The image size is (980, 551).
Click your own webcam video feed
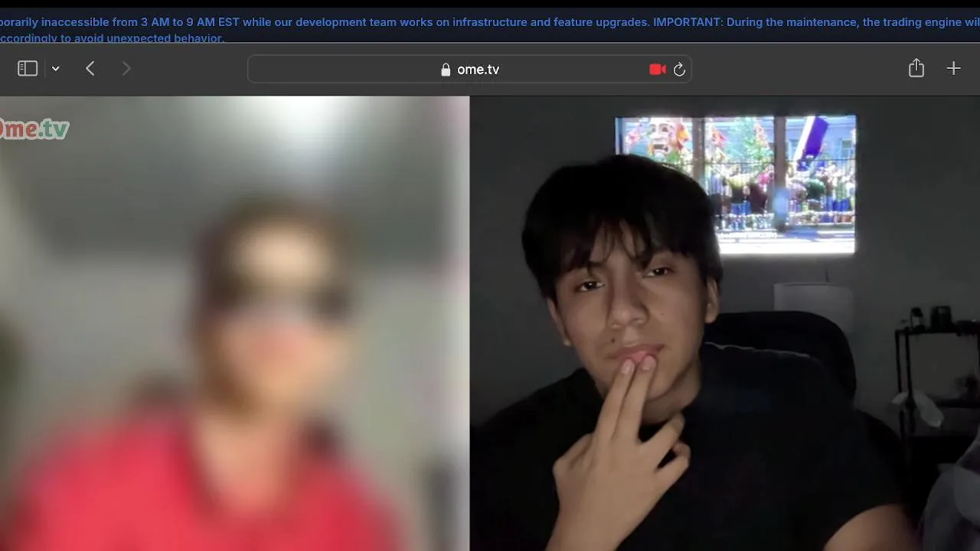pos(725,323)
